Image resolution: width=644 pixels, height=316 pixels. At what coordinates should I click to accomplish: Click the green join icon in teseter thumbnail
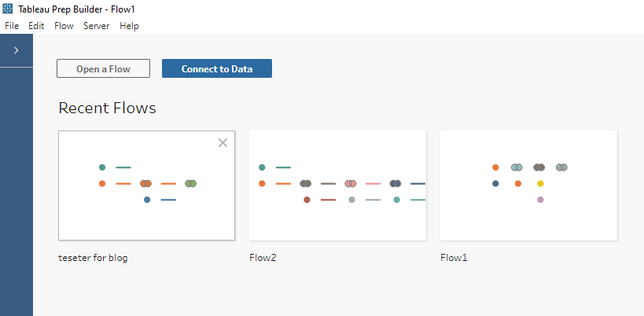click(x=190, y=183)
